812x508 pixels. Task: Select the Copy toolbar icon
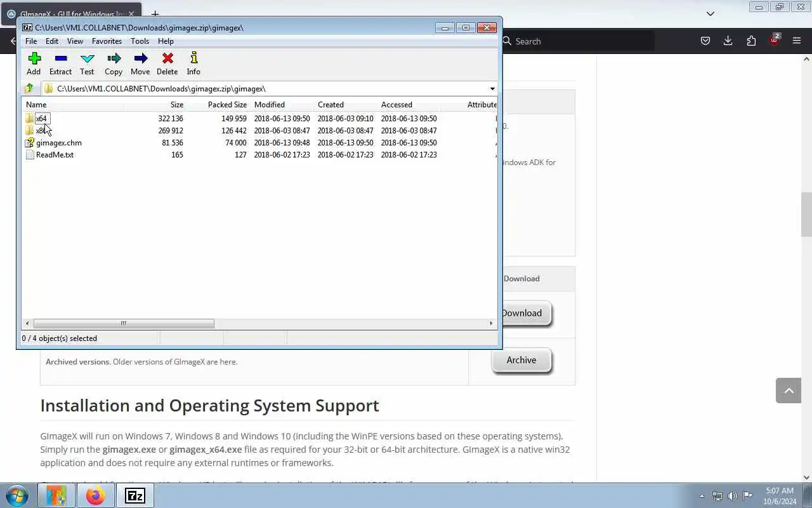click(x=114, y=63)
